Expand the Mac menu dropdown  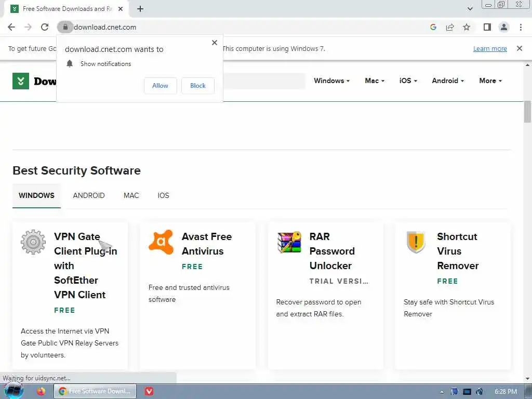pos(375,81)
